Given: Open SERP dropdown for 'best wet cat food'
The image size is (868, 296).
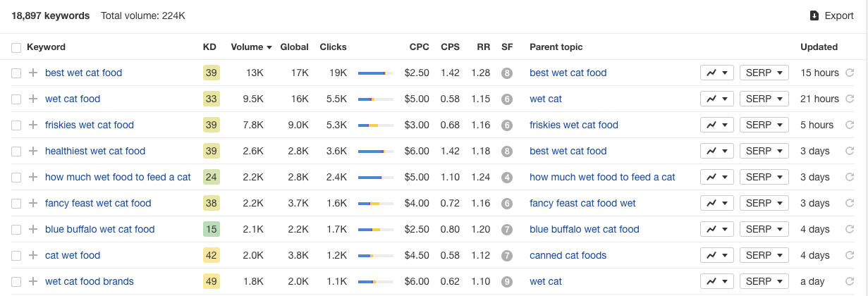Looking at the screenshot, I should [764, 73].
